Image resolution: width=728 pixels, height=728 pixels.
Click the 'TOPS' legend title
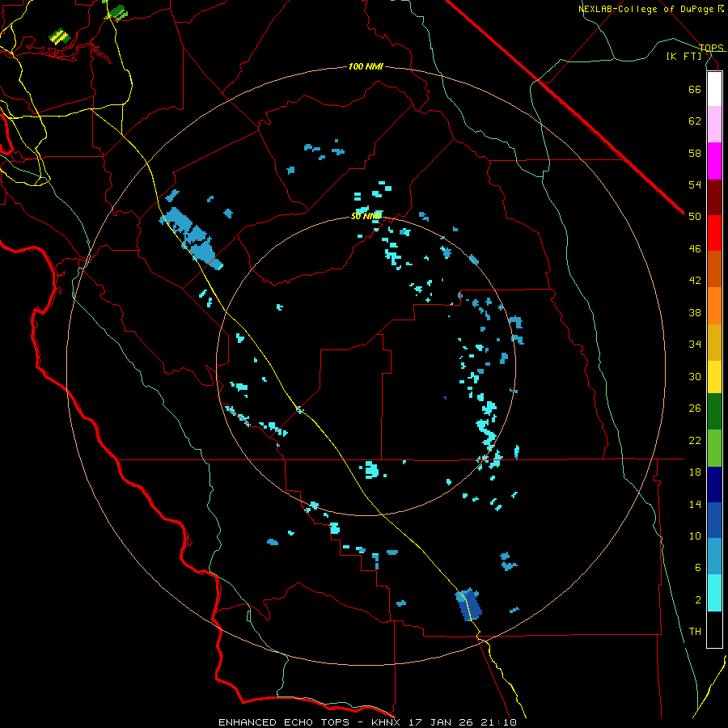click(x=711, y=48)
